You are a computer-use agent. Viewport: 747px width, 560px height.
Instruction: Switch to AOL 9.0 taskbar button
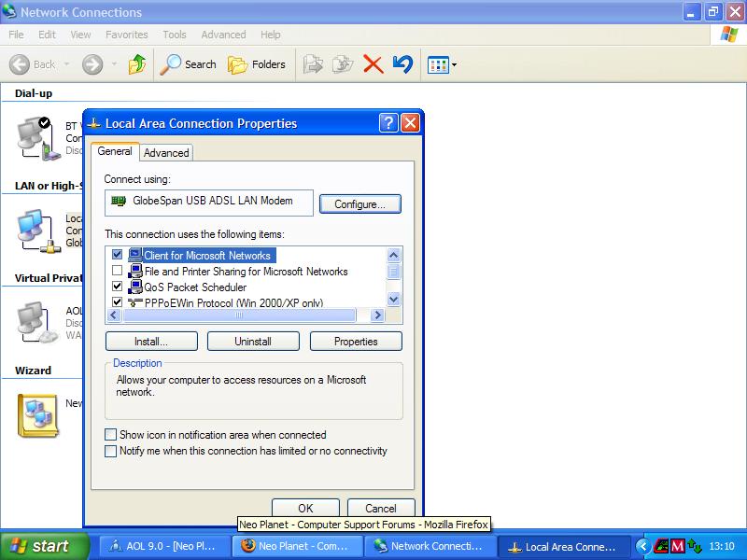(x=163, y=546)
